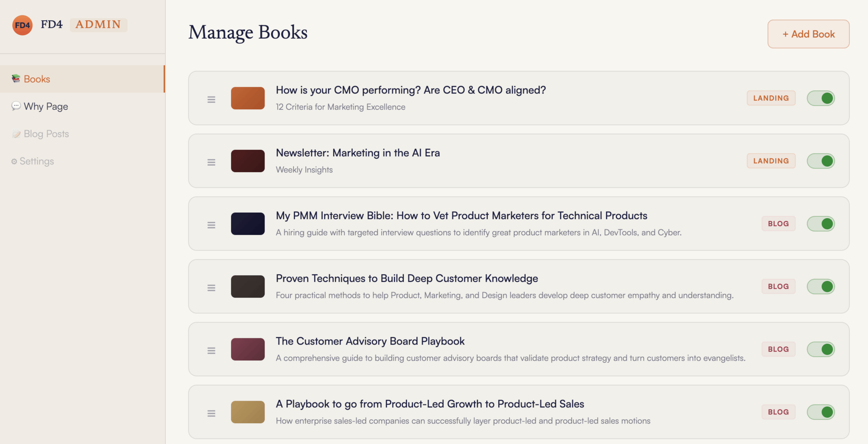Click the drag handle for the CMO book

pos(211,99)
